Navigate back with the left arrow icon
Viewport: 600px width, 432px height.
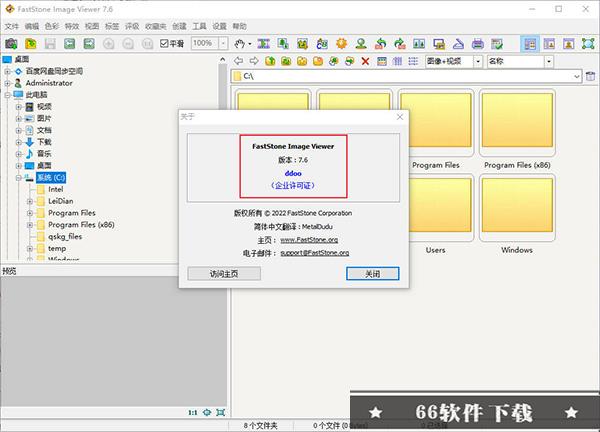click(239, 61)
